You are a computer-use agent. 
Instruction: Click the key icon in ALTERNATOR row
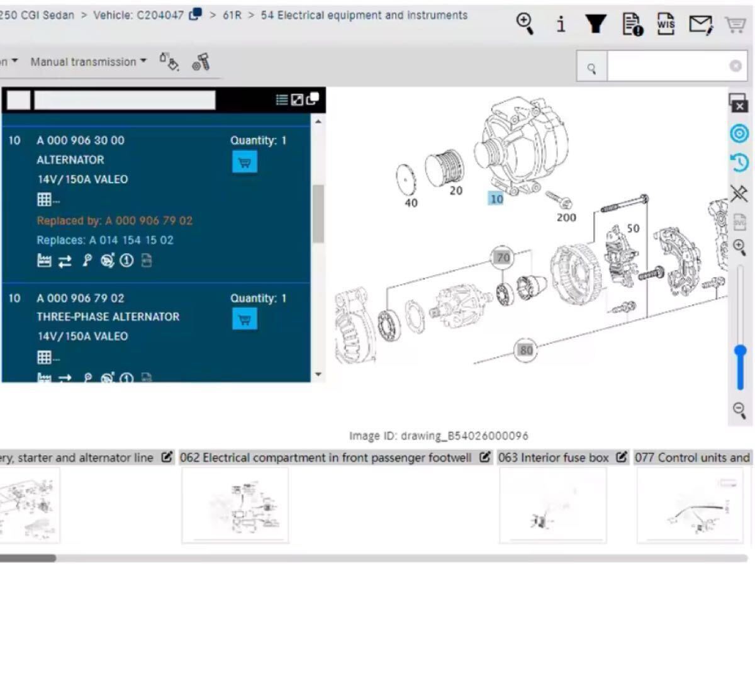coord(87,261)
